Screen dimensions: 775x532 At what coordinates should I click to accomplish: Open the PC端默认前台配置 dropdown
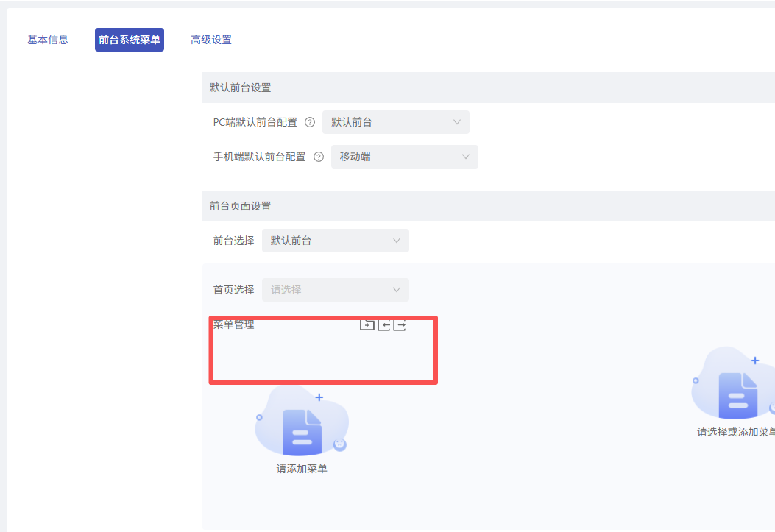pos(395,122)
